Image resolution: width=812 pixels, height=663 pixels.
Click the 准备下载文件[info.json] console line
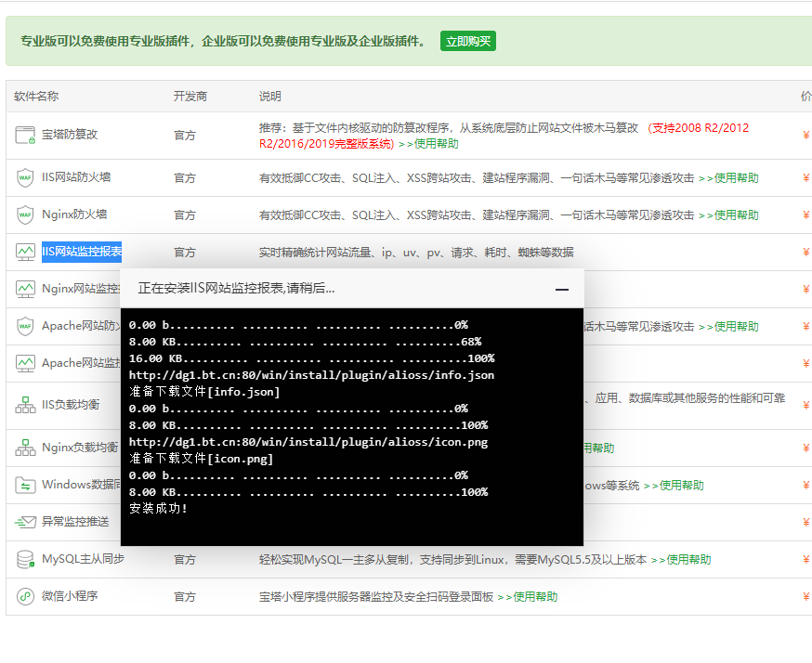tap(204, 392)
